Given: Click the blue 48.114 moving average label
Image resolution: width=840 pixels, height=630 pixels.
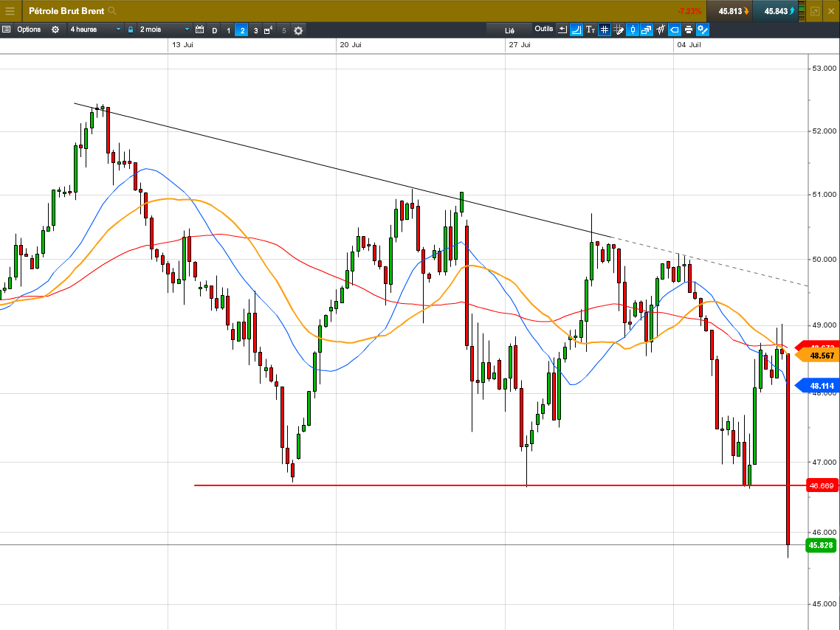Looking at the screenshot, I should [x=819, y=386].
